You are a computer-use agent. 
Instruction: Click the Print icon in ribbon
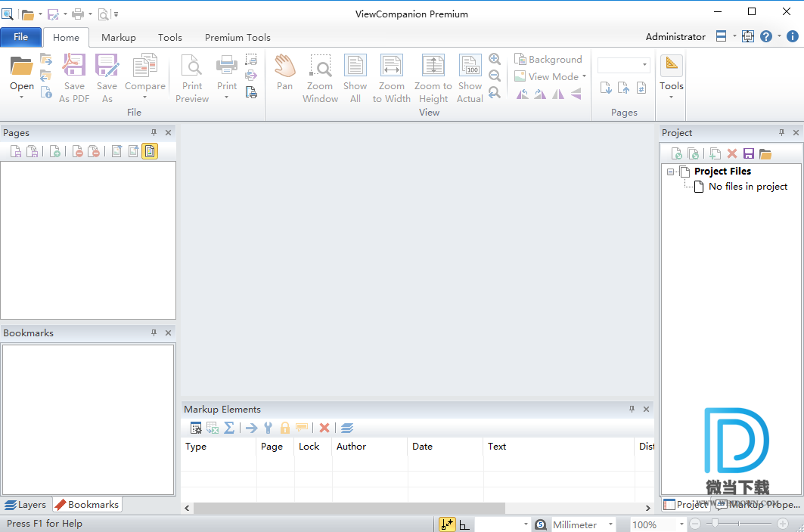click(x=227, y=66)
